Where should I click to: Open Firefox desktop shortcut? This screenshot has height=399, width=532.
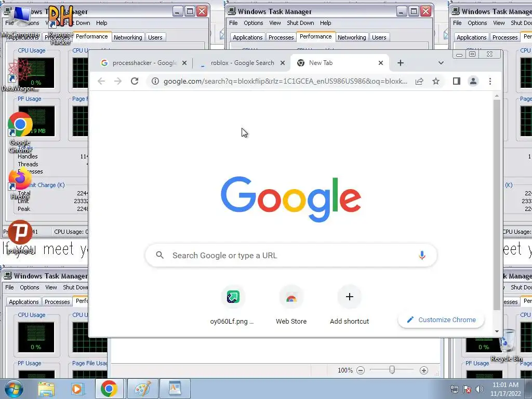click(20, 183)
